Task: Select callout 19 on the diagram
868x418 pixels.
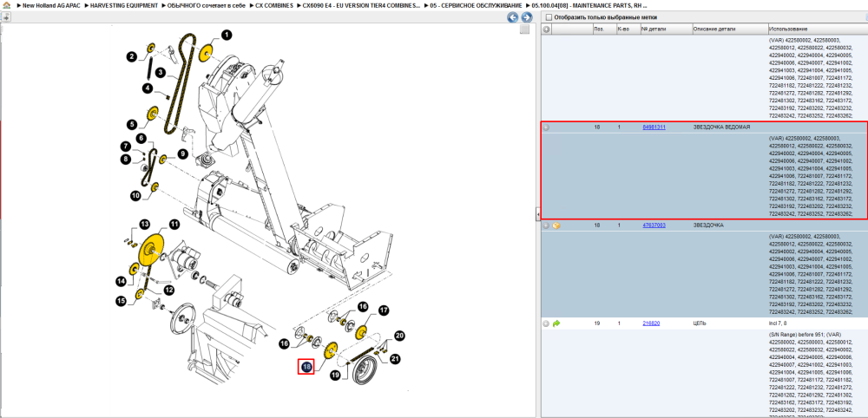Action: click(335, 376)
